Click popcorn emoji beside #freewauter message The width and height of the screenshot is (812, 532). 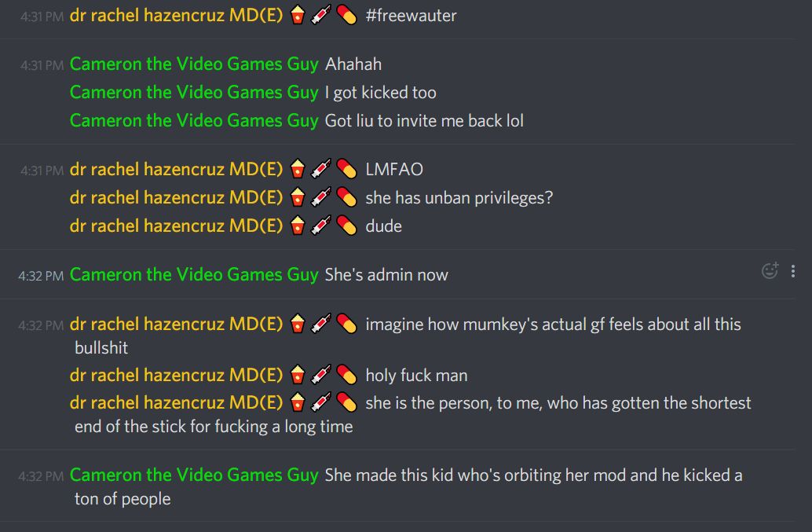pyautogui.click(x=298, y=15)
